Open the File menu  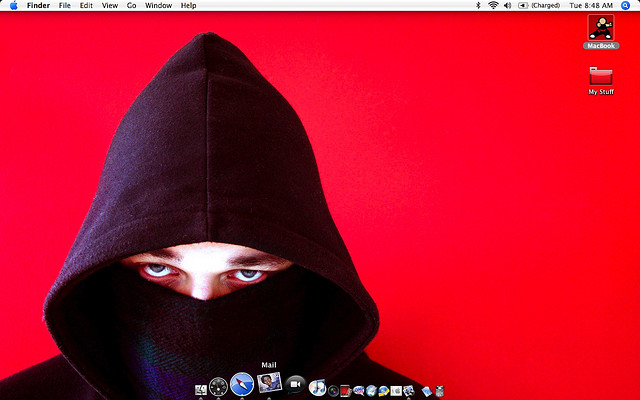[x=64, y=6]
